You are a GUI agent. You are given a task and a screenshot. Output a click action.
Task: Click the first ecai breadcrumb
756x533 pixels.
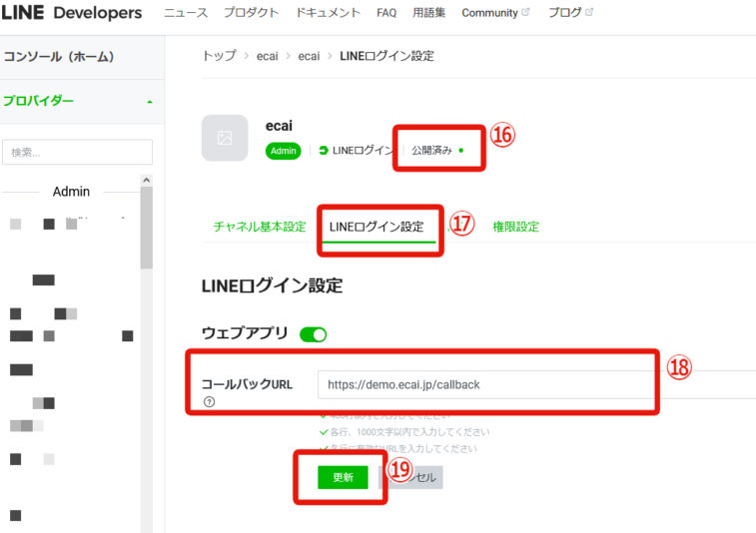tap(267, 56)
